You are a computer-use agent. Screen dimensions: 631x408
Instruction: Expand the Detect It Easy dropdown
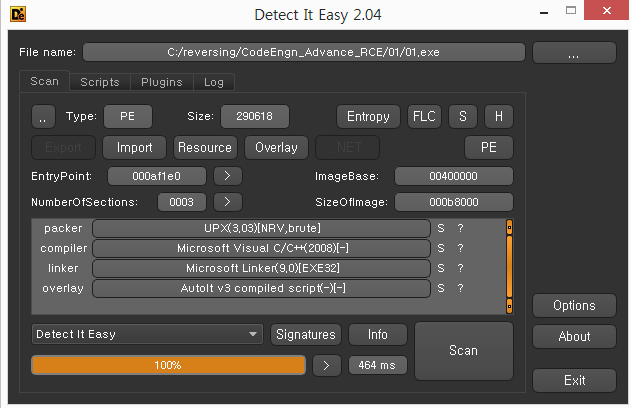(x=147, y=334)
